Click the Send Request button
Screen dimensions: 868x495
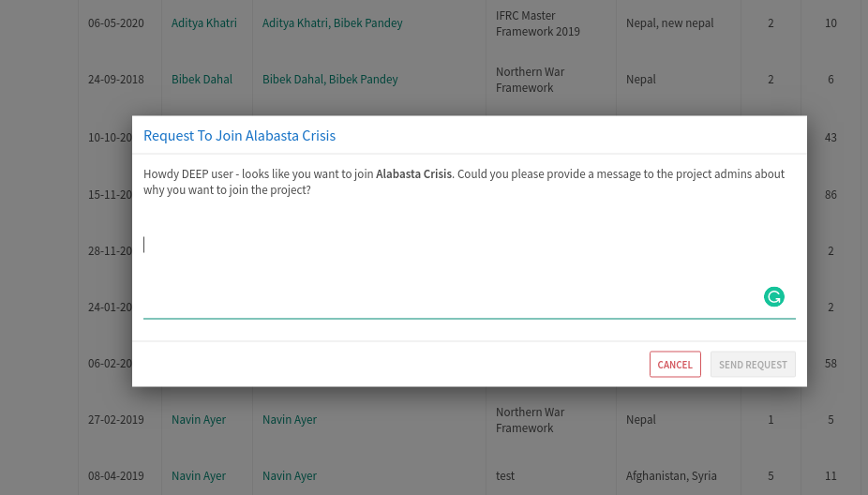[753, 365]
